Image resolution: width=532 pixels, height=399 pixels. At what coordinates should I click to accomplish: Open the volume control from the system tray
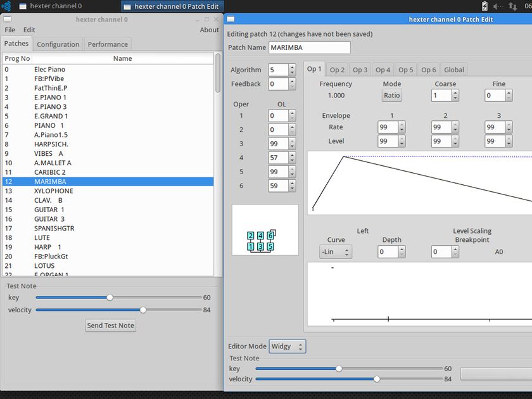[x=495, y=6]
